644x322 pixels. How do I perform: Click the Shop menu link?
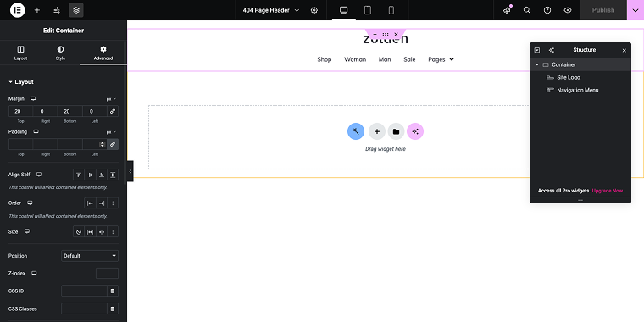click(x=324, y=59)
